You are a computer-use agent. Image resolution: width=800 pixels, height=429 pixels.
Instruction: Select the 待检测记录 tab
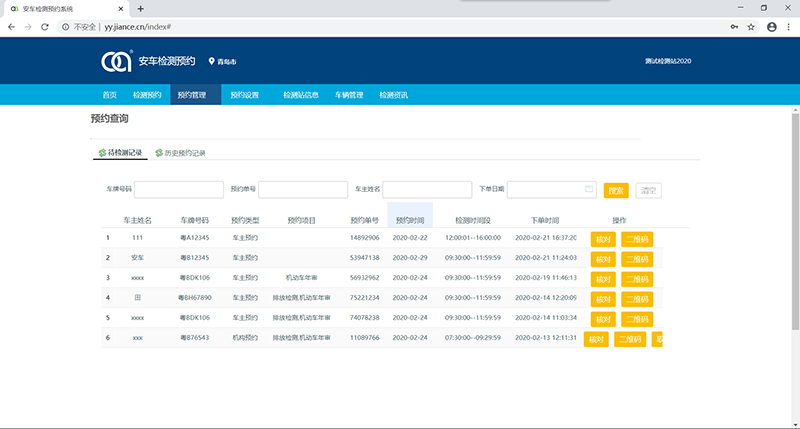120,153
